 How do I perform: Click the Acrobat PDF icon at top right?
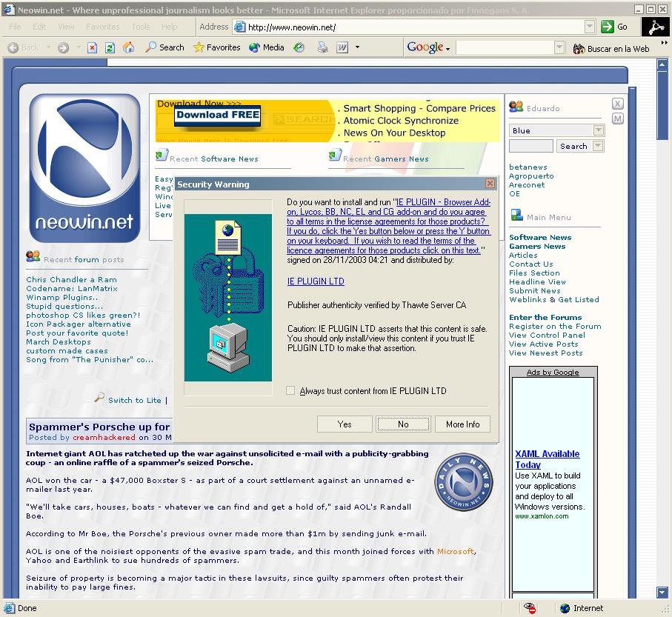click(655, 27)
